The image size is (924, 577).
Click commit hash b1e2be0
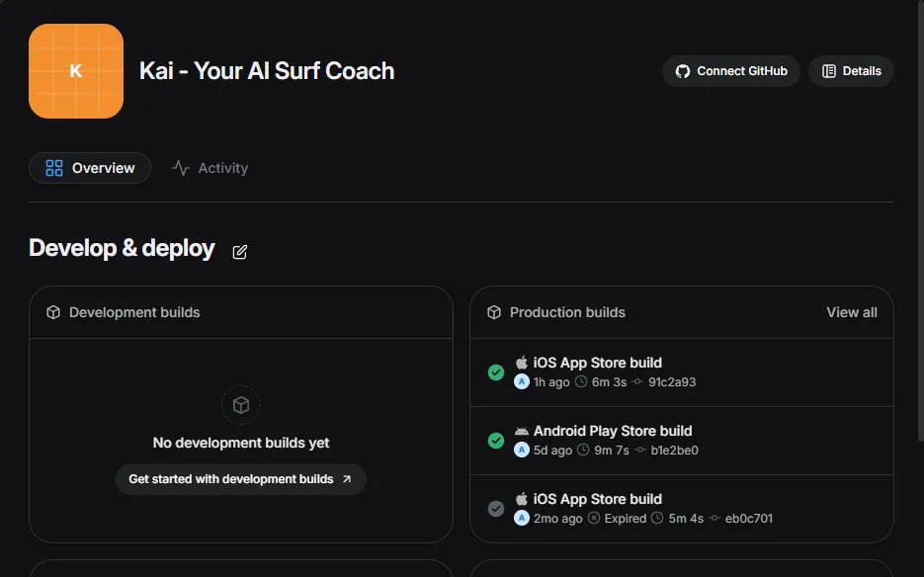(674, 451)
